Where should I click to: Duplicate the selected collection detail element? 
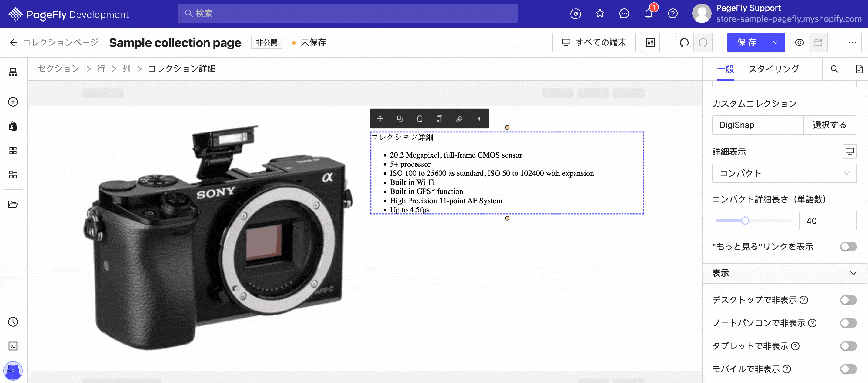(x=400, y=118)
